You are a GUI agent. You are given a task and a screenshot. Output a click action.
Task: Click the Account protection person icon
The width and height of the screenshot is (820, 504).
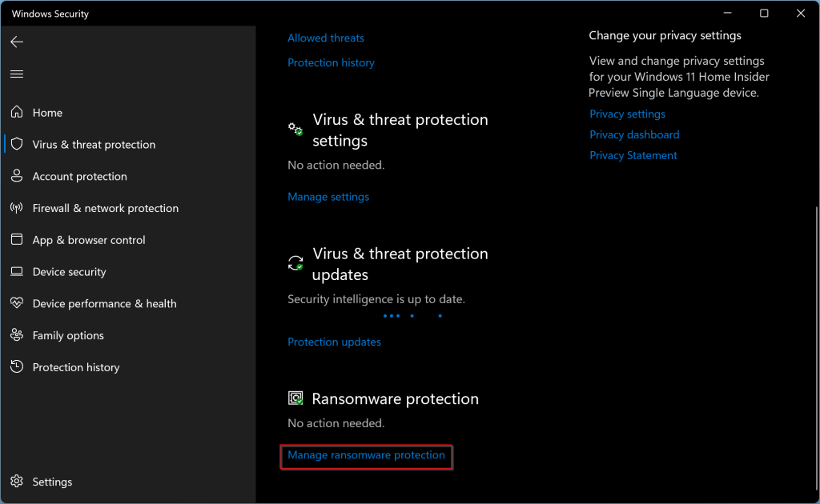pos(17,175)
